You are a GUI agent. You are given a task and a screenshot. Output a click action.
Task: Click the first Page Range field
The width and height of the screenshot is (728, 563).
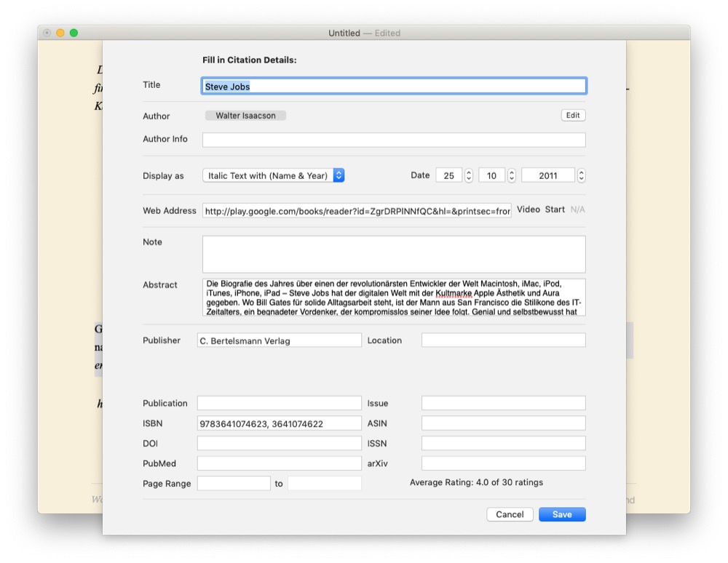pos(234,483)
